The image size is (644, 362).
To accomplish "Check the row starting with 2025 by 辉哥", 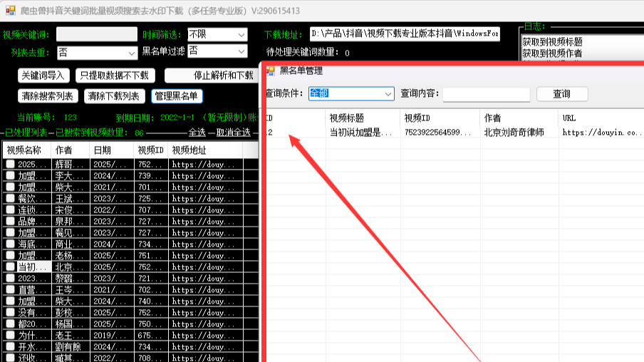I will point(10,164).
